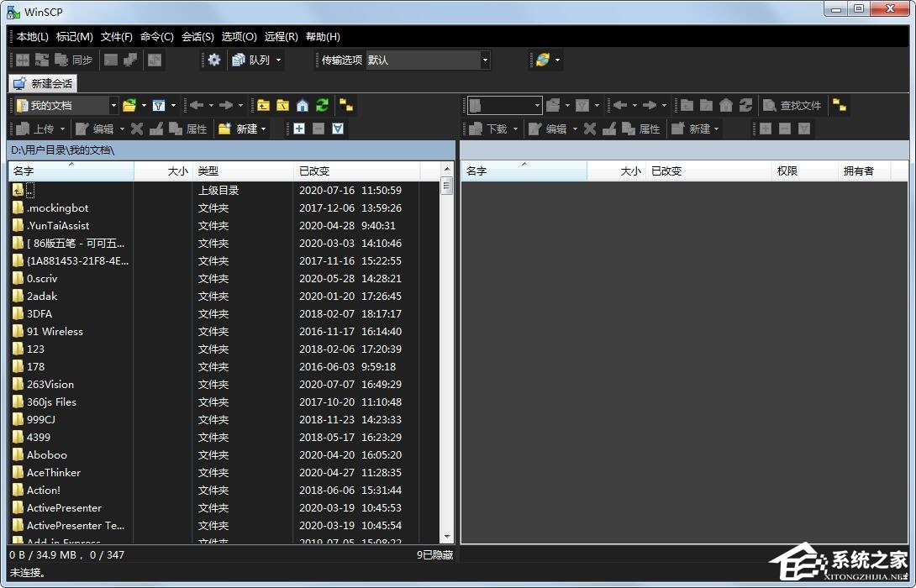Open the preferences gear icon
This screenshot has width=916, height=588.
(214, 60)
